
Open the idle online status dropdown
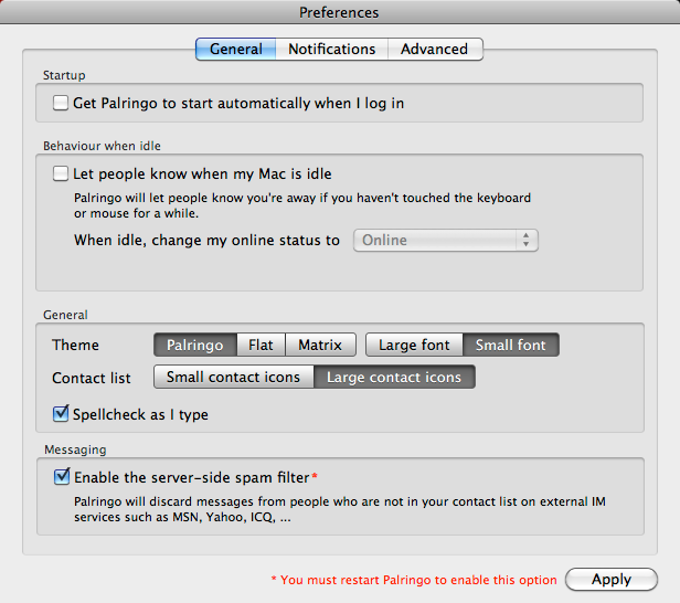[x=446, y=240]
